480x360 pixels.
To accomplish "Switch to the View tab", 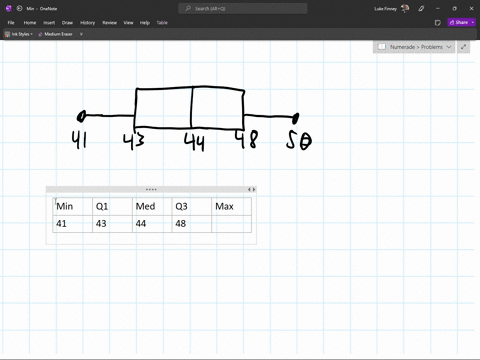I will point(128,23).
